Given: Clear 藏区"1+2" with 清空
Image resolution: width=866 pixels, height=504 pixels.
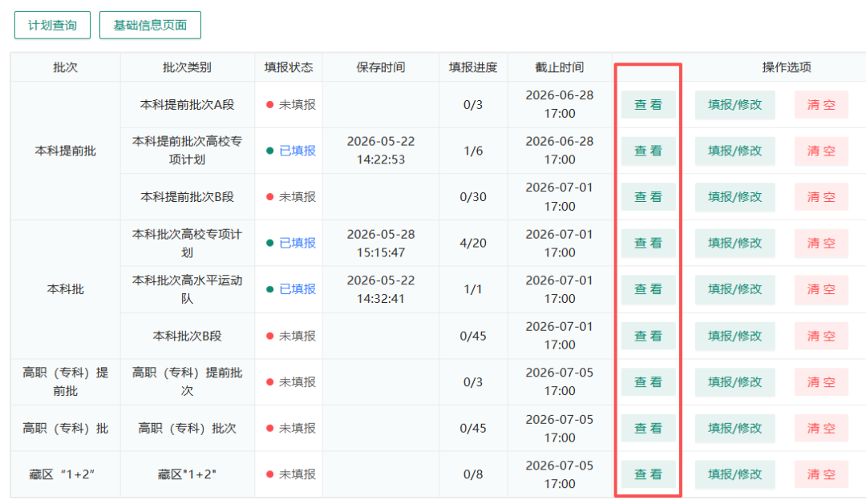Looking at the screenshot, I should [x=821, y=474].
